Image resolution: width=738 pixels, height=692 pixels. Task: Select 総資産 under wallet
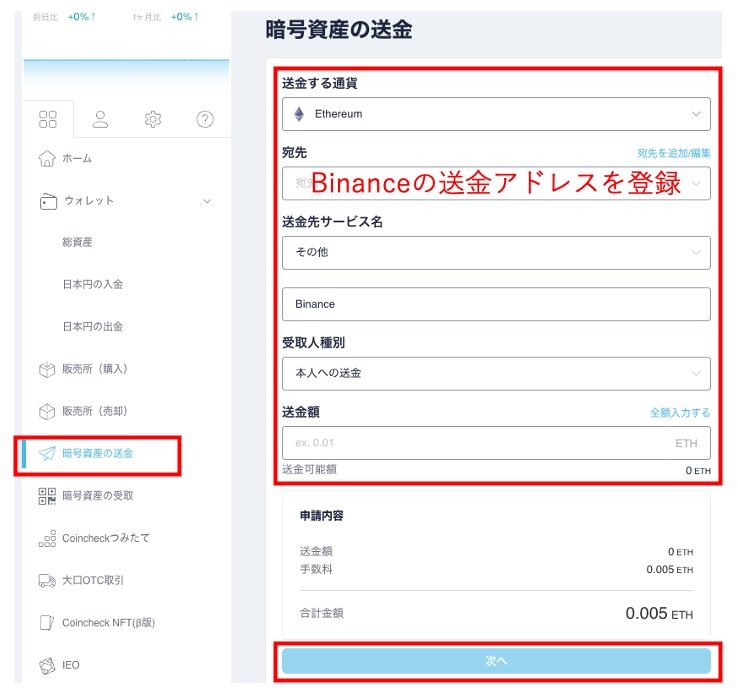pos(77,242)
